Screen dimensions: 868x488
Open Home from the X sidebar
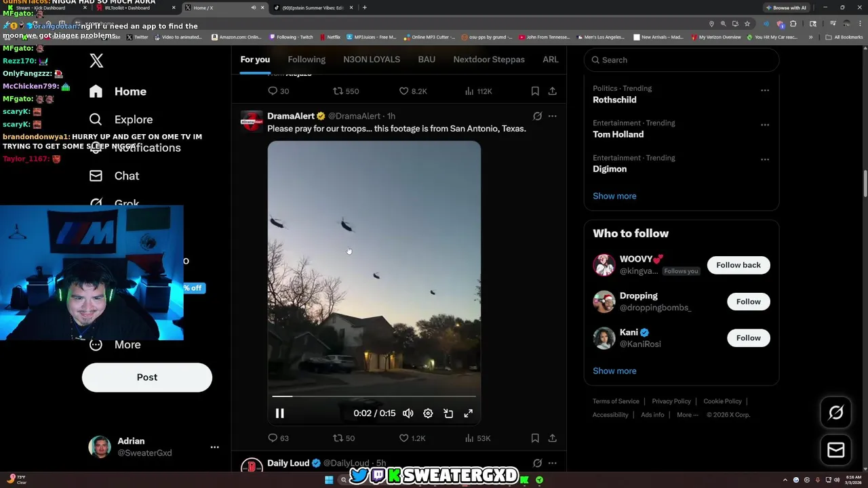click(118, 91)
